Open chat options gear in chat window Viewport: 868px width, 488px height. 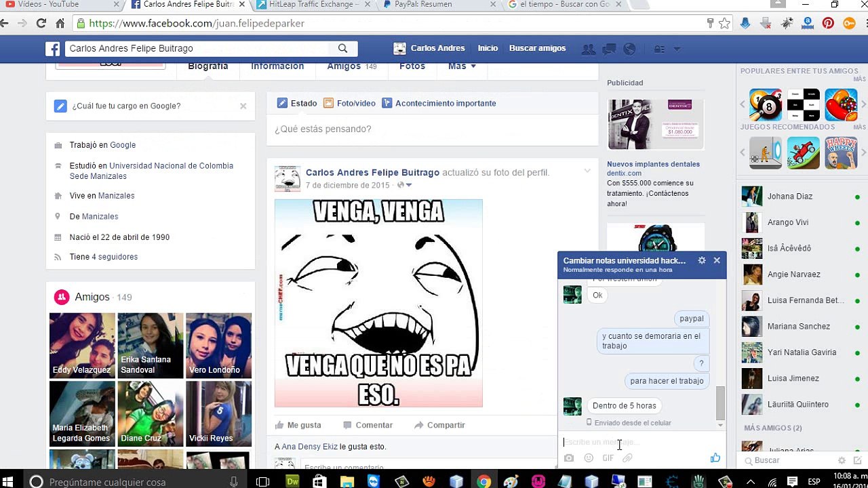pos(702,260)
